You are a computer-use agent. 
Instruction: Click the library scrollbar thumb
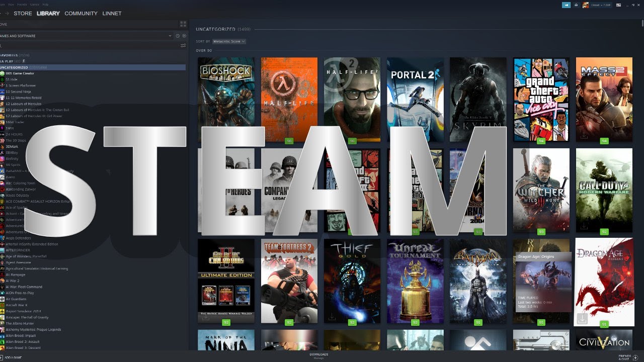point(642,24)
